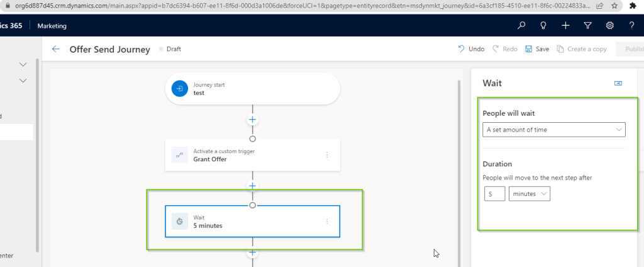The width and height of the screenshot is (644, 267).
Task: Open the lightbulb assistant icon
Action: [543, 26]
